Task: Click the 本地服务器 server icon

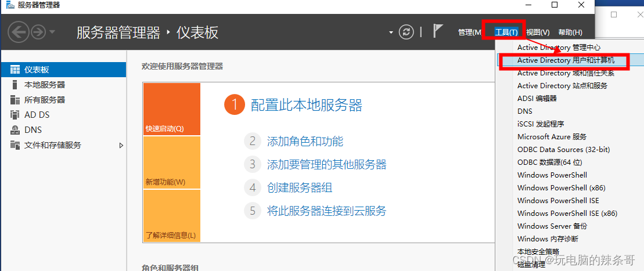Action: point(15,85)
